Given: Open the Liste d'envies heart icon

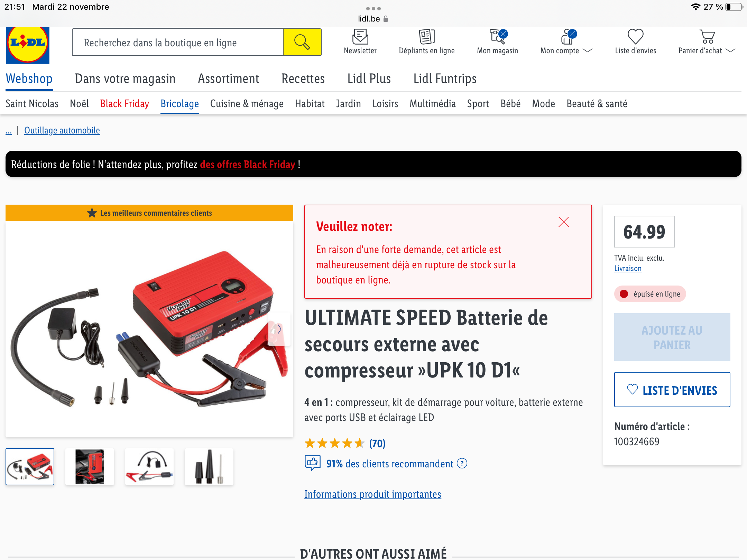Looking at the screenshot, I should tap(635, 36).
